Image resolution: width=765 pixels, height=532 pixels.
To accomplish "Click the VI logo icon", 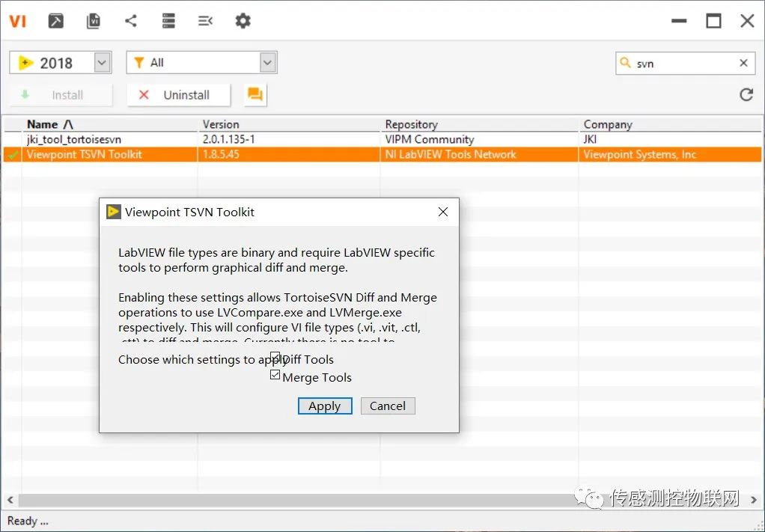I will tap(18, 21).
